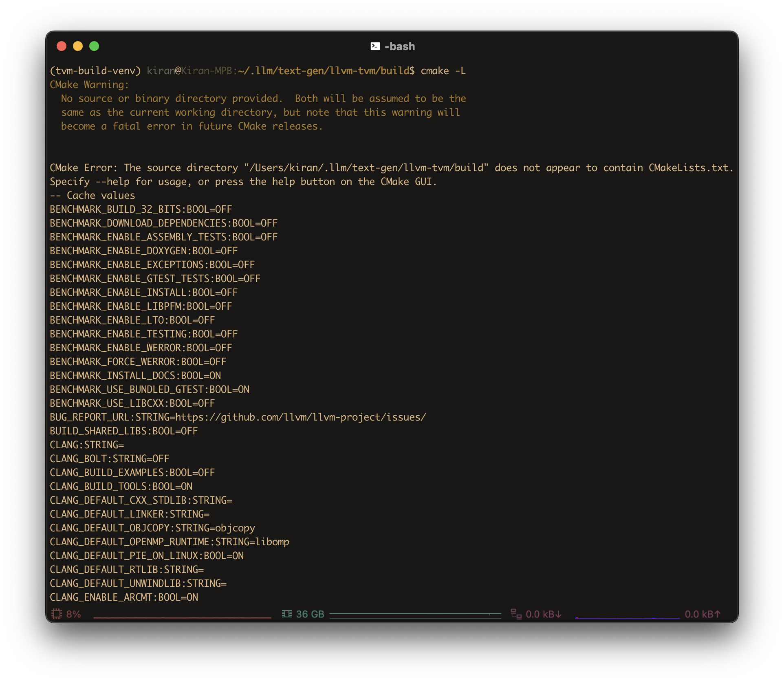The image size is (784, 683).
Task: Click the CLANG_DEFAULT_CXX_STDLIB:STRING= line
Action: point(141,500)
